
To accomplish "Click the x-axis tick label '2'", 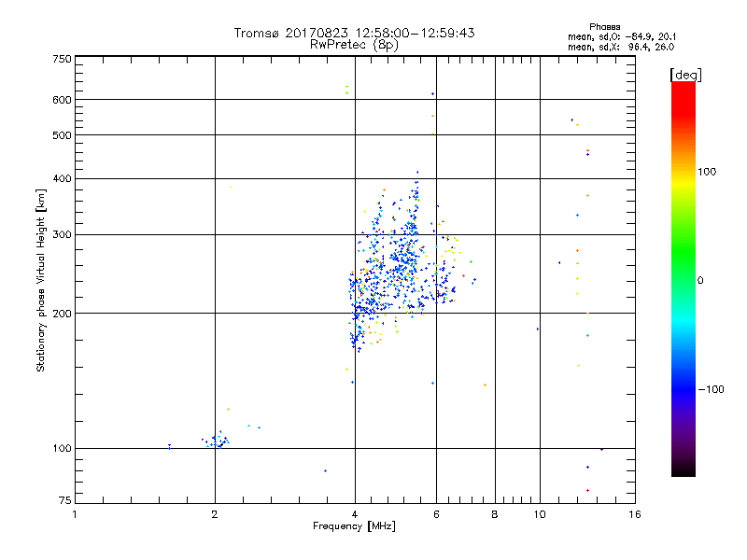I will click(215, 514).
